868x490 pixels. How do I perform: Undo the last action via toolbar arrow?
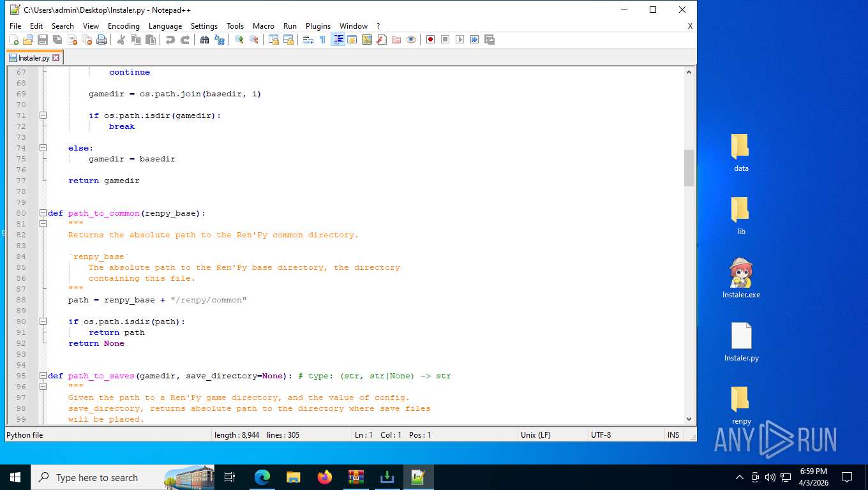pyautogui.click(x=170, y=40)
